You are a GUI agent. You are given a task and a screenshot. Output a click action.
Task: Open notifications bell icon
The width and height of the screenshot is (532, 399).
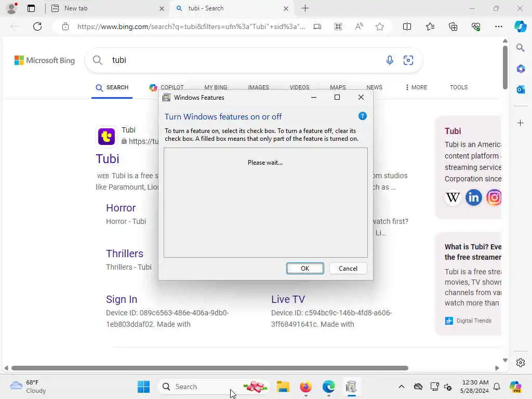[497, 387]
